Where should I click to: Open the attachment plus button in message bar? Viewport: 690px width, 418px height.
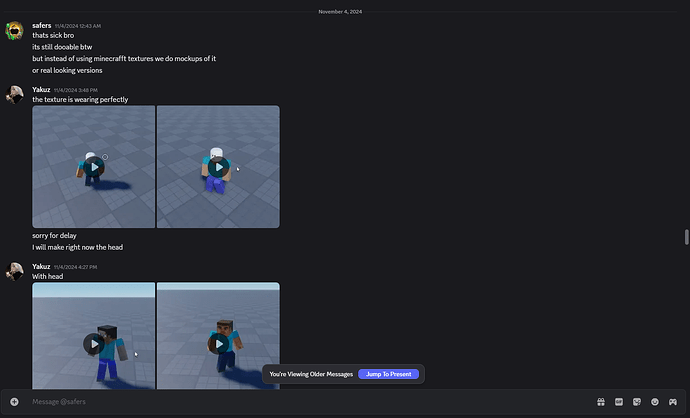click(15, 402)
